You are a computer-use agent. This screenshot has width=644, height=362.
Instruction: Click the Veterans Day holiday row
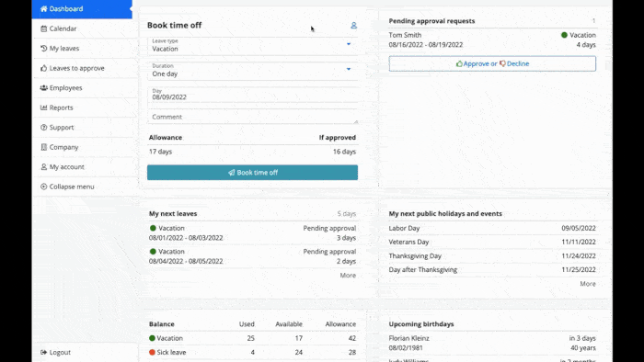(x=492, y=243)
